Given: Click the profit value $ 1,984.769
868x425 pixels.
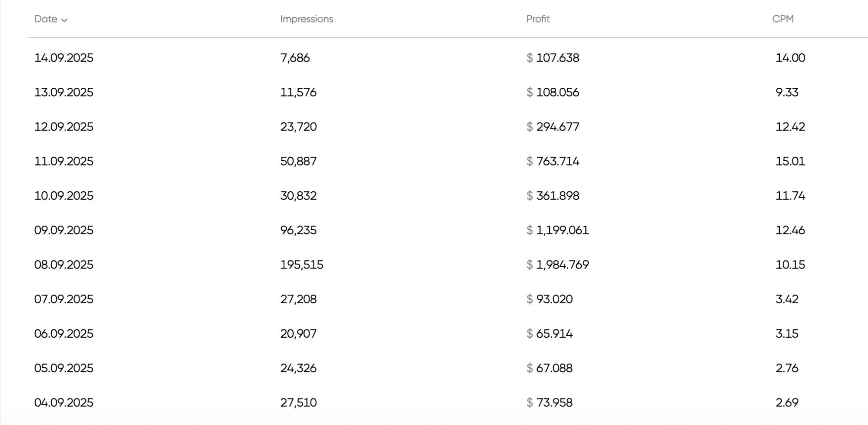Looking at the screenshot, I should coord(558,265).
